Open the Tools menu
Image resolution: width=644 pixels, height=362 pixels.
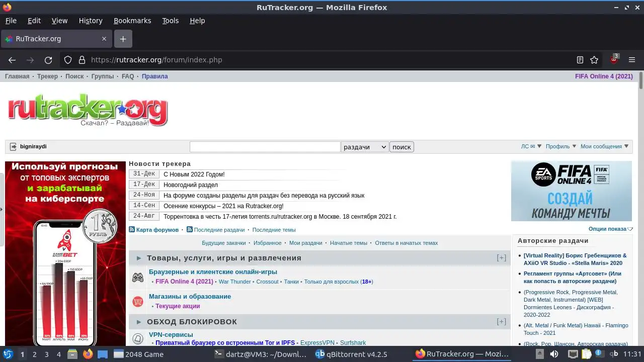[x=171, y=21]
